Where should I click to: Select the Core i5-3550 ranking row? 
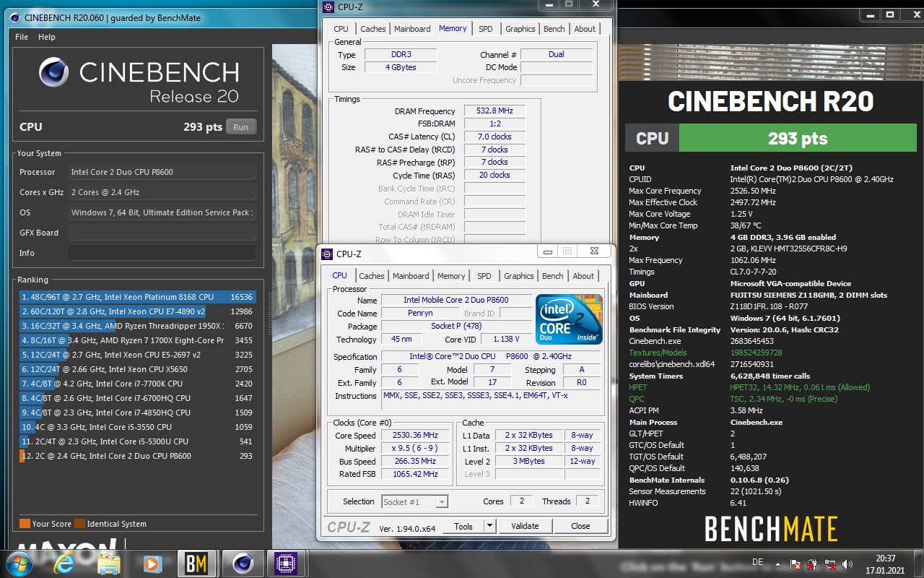137,427
